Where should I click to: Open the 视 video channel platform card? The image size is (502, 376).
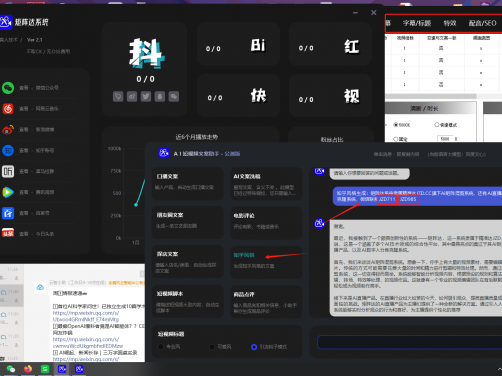pos(330,95)
